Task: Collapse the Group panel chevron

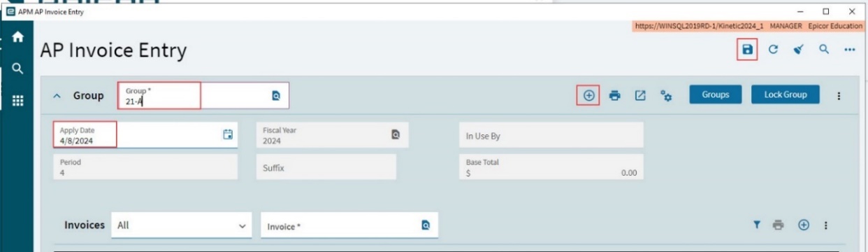Action: click(x=57, y=96)
